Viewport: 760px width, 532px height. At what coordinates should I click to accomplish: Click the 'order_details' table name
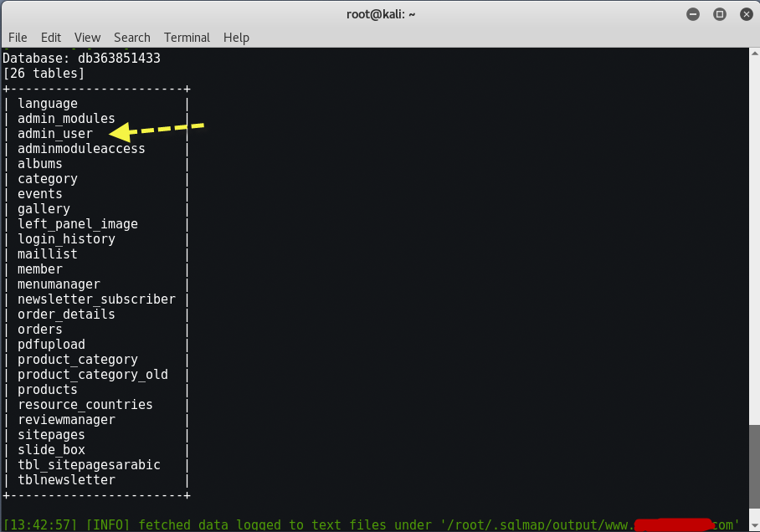[x=66, y=314]
